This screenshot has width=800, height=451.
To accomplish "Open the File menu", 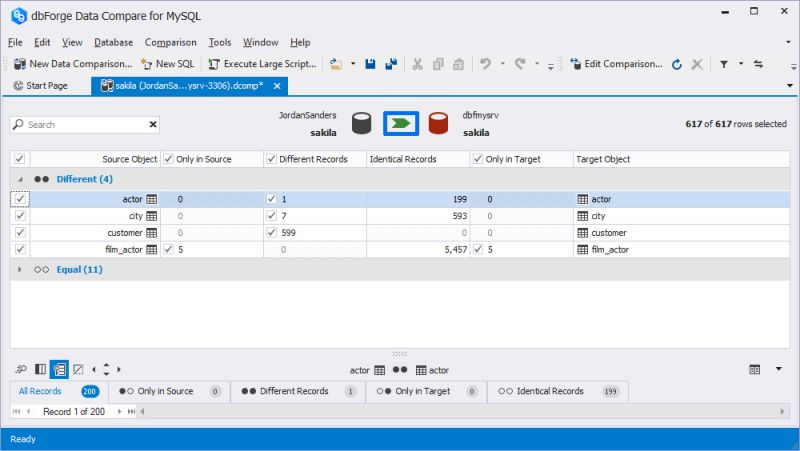I will pos(15,42).
